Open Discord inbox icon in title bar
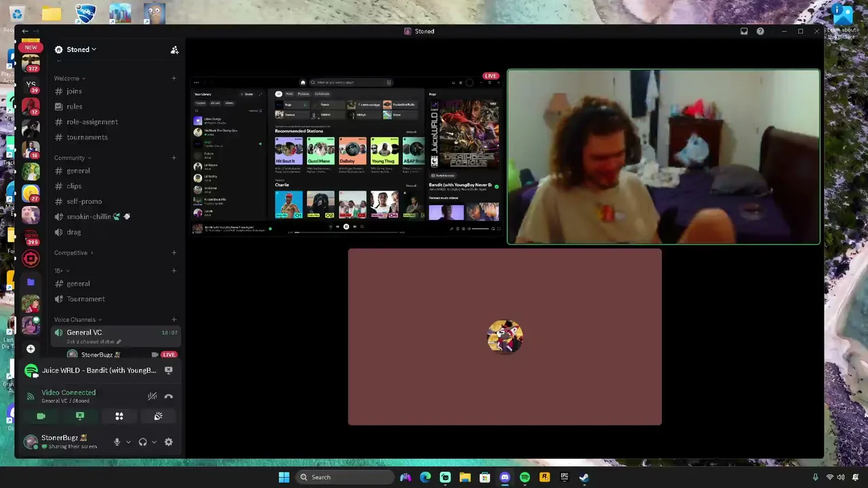Screen dimensions: 868x488 tap(744, 31)
